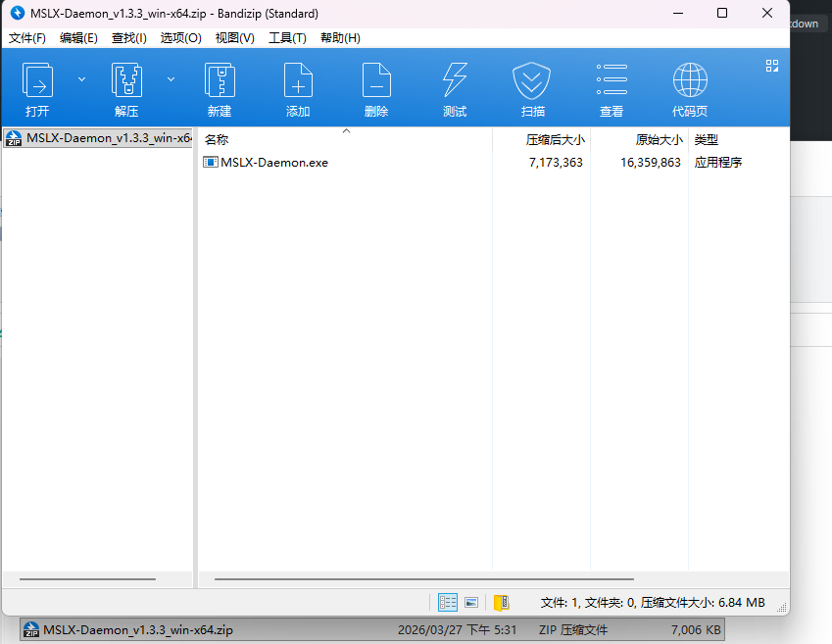This screenshot has height=644, width=832.
Task: Click the MSLX-Daemon.exe application icon
Action: point(210,163)
